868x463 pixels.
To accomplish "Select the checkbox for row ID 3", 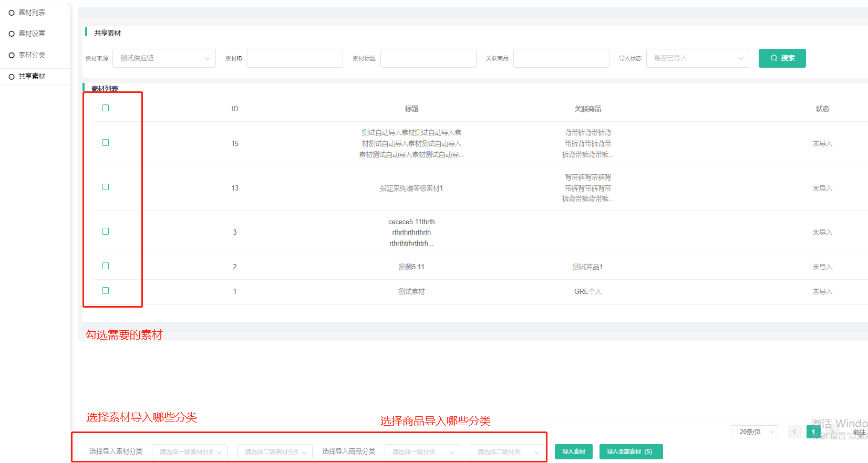I will coord(106,231).
